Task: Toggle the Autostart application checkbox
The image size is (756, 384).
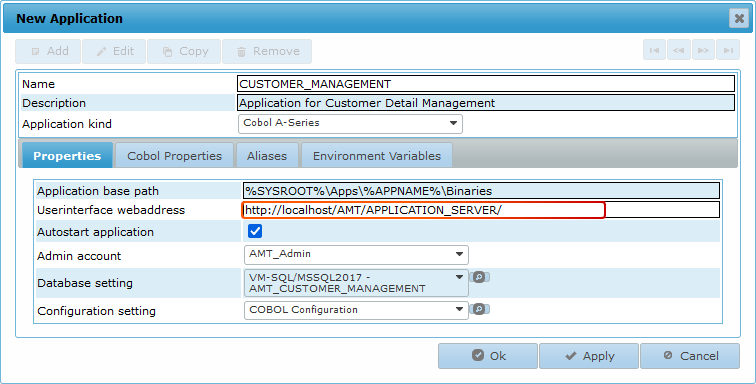Action: tap(255, 231)
